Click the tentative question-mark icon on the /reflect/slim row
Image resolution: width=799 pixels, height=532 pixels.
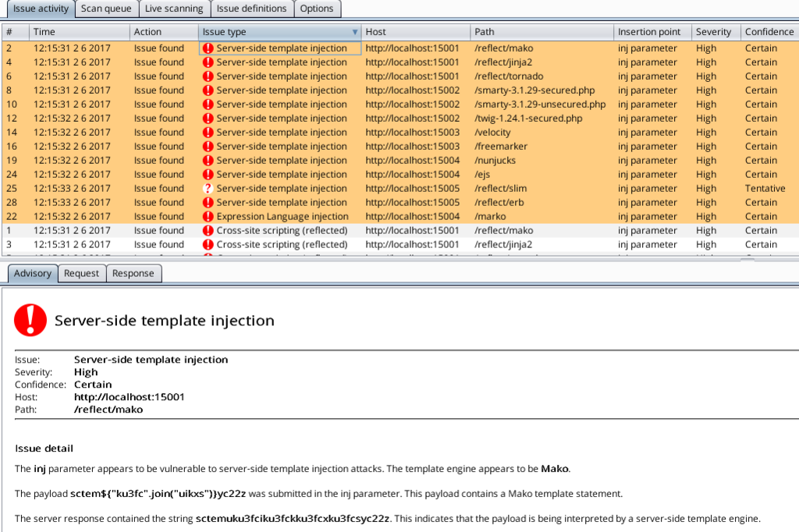pyautogui.click(x=208, y=189)
